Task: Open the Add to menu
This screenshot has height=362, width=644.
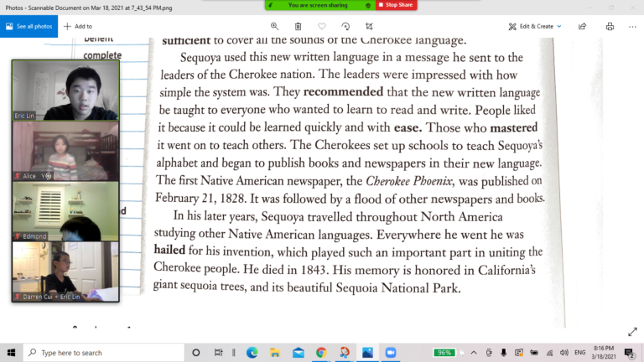Action: (78, 26)
